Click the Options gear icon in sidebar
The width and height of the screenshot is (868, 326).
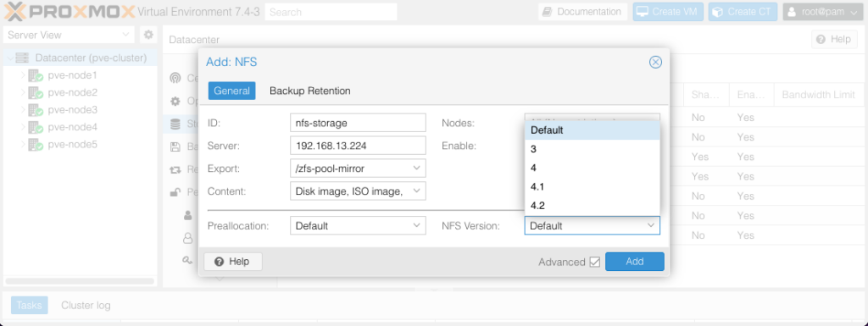point(175,101)
